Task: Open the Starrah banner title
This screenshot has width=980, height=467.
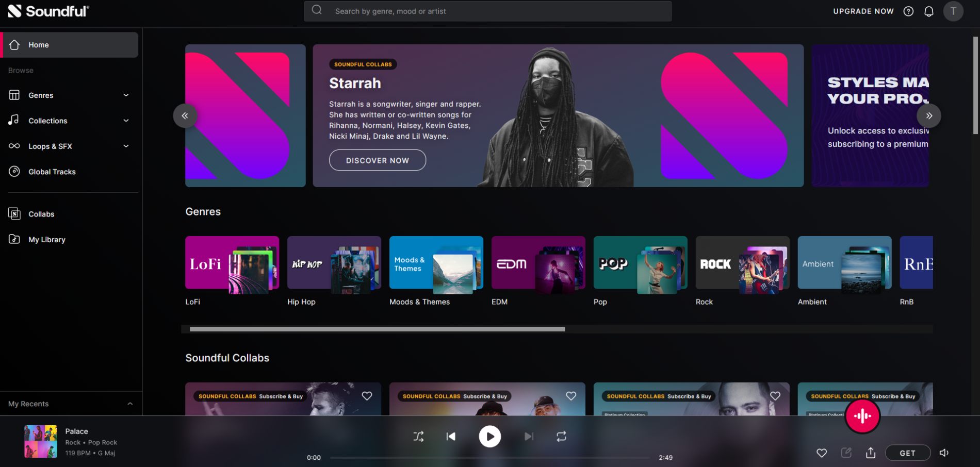Action: tap(355, 83)
